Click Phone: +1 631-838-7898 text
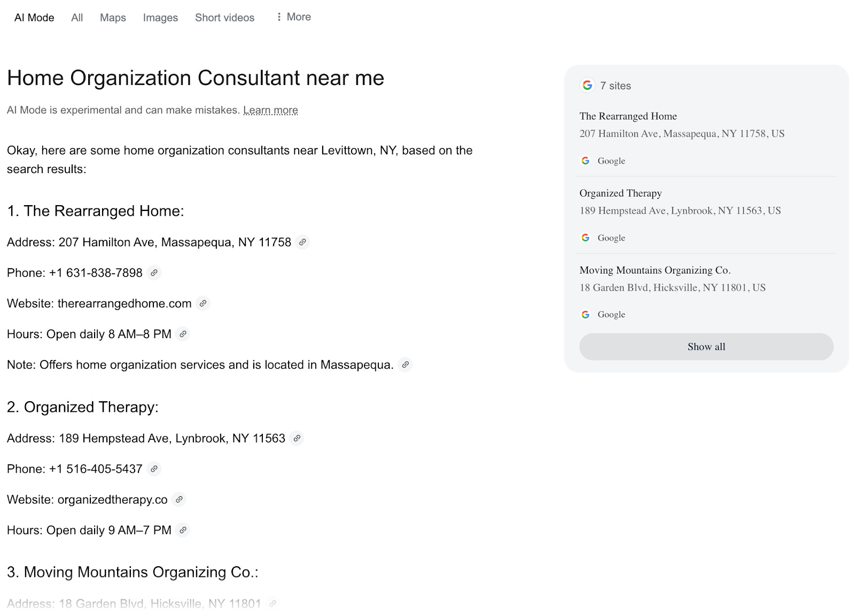Viewport: 855px width, 616px height. coord(75,272)
